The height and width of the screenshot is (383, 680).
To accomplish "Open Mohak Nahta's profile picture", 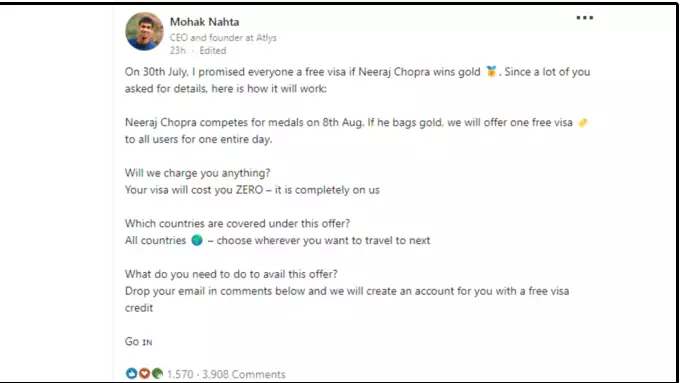I will point(144,31).
